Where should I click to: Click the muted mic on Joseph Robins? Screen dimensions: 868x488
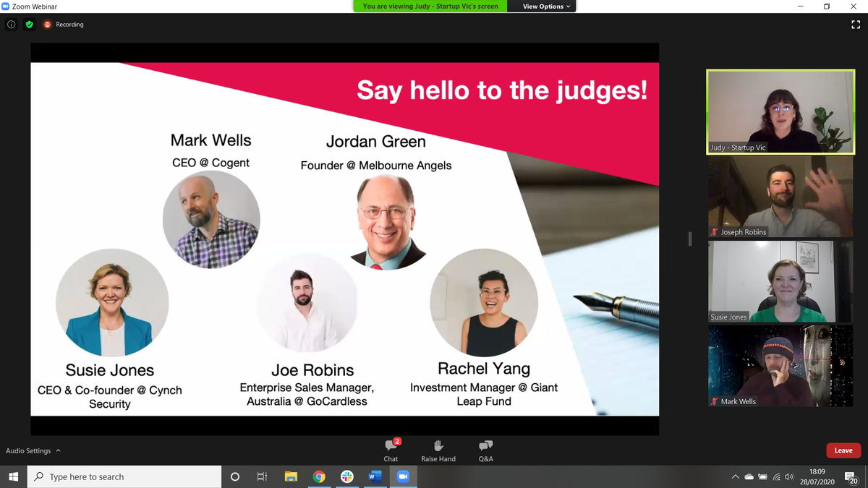click(715, 232)
